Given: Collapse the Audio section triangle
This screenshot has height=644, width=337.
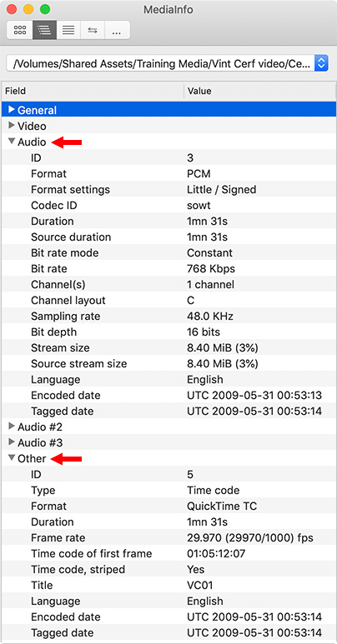Looking at the screenshot, I should [12, 142].
